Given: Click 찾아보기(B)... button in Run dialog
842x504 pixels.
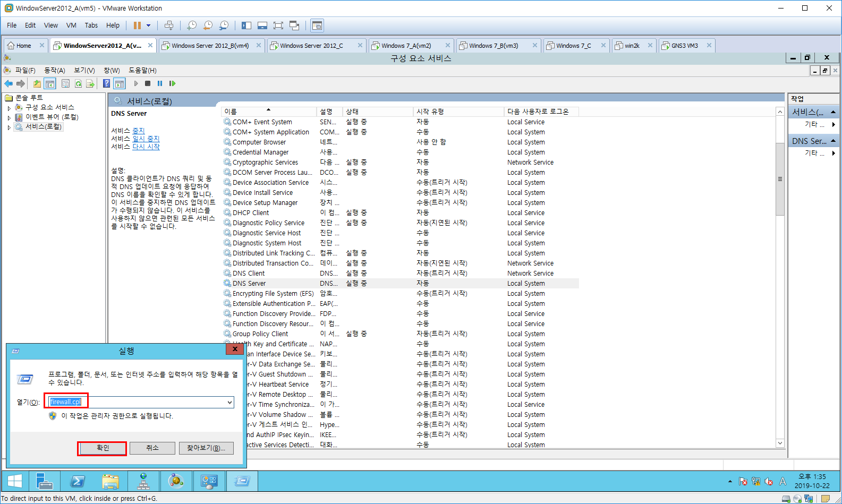Looking at the screenshot, I should pyautogui.click(x=206, y=448).
